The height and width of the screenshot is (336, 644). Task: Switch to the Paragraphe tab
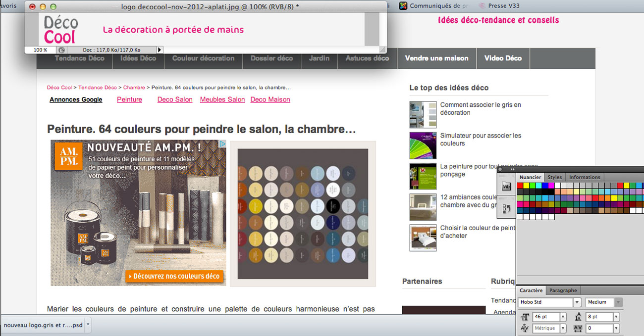coord(563,290)
